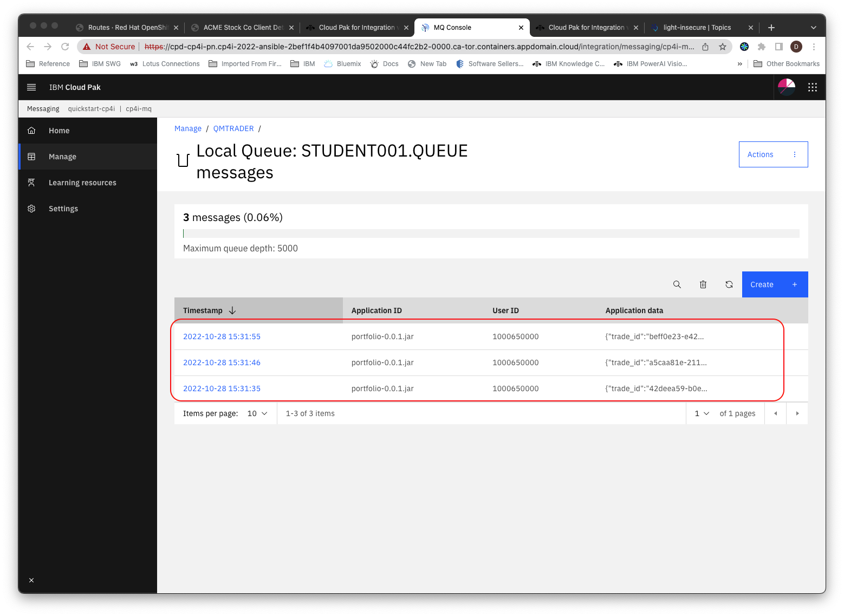Search messages with magnifier icon

(x=677, y=284)
